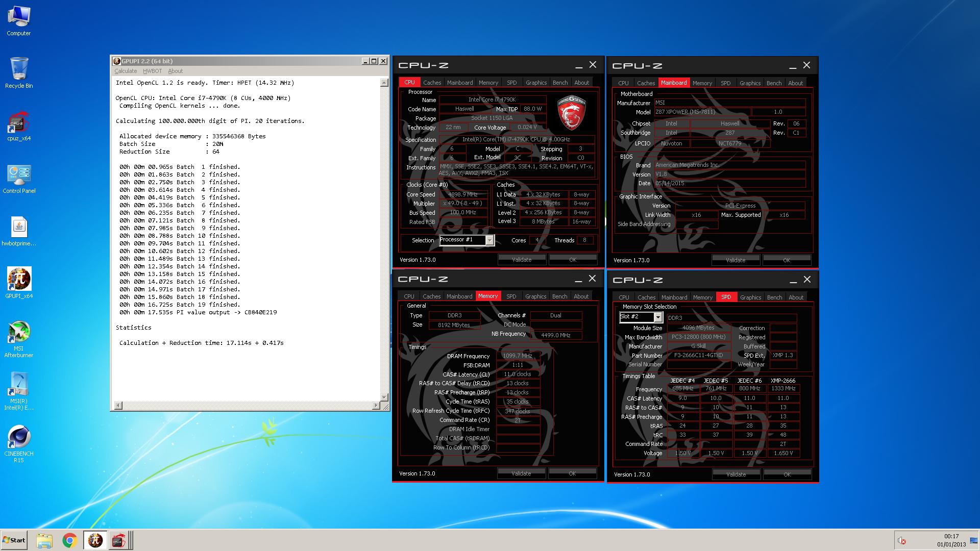Screen dimensions: 980x551
Task: Open Windows Explorer from the taskbar
Action: coord(44,540)
